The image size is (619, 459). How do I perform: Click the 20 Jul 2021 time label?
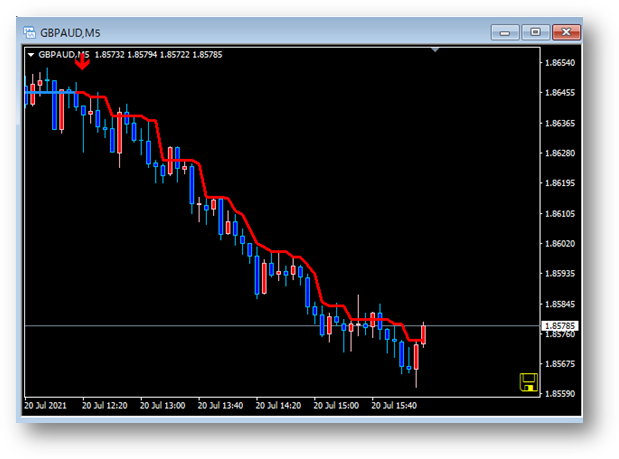[x=45, y=406]
